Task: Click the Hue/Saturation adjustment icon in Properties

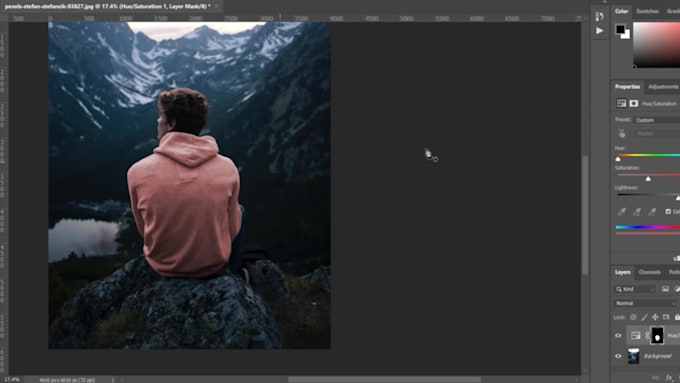Action: [621, 103]
